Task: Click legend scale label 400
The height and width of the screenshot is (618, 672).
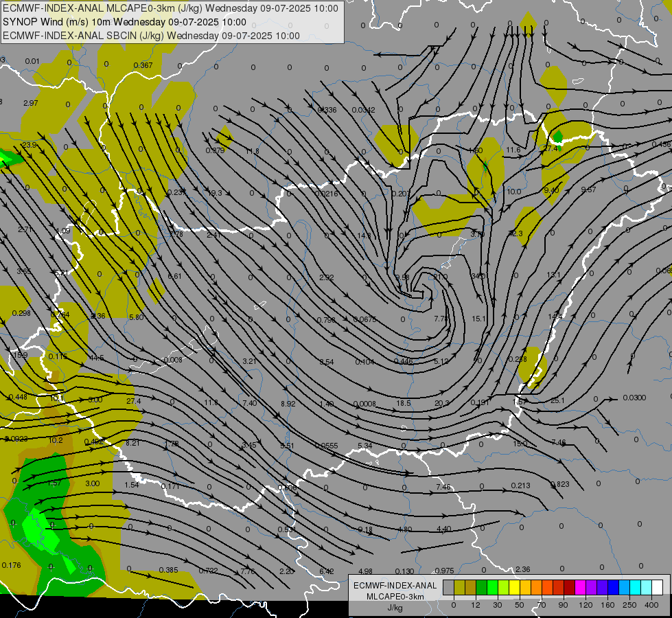Action: 651,605
